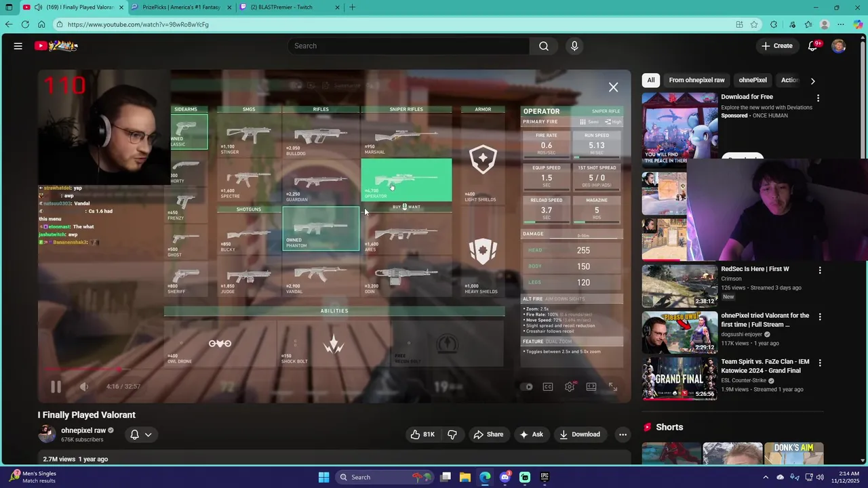Open a new browser tab

[352, 7]
